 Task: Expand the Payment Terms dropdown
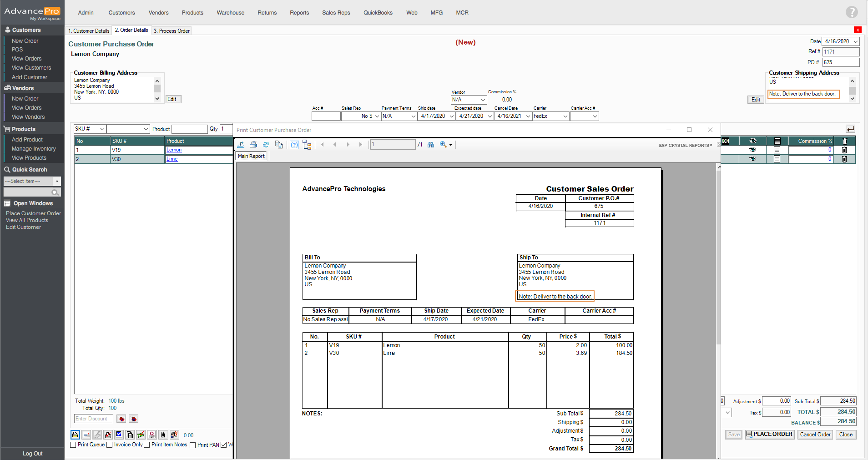(413, 116)
